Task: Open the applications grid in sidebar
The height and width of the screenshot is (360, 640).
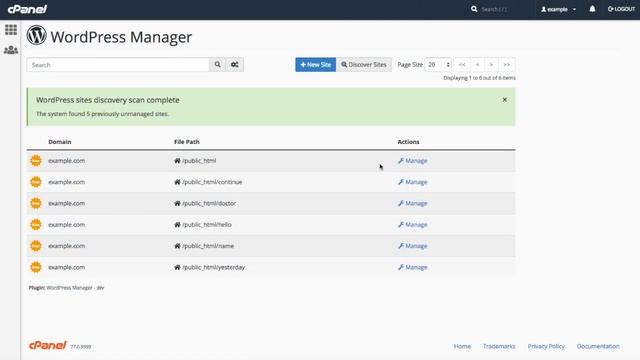Action: pyautogui.click(x=11, y=29)
